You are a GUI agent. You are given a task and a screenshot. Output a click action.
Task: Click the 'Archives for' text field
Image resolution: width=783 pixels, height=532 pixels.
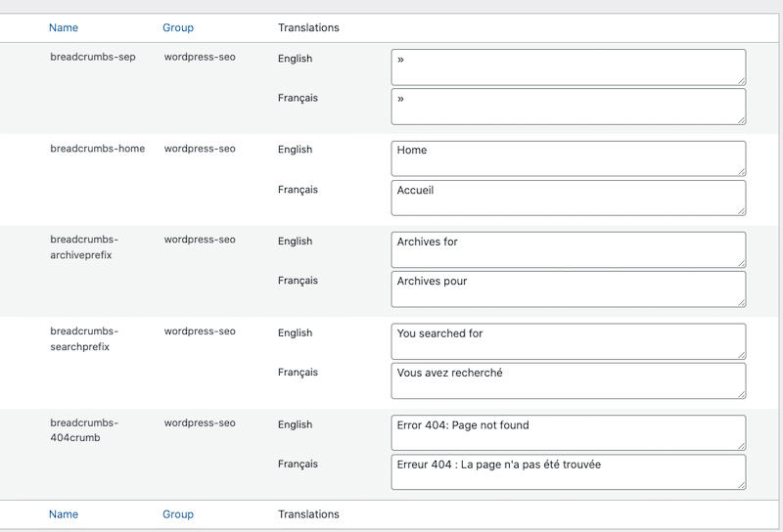click(569, 249)
